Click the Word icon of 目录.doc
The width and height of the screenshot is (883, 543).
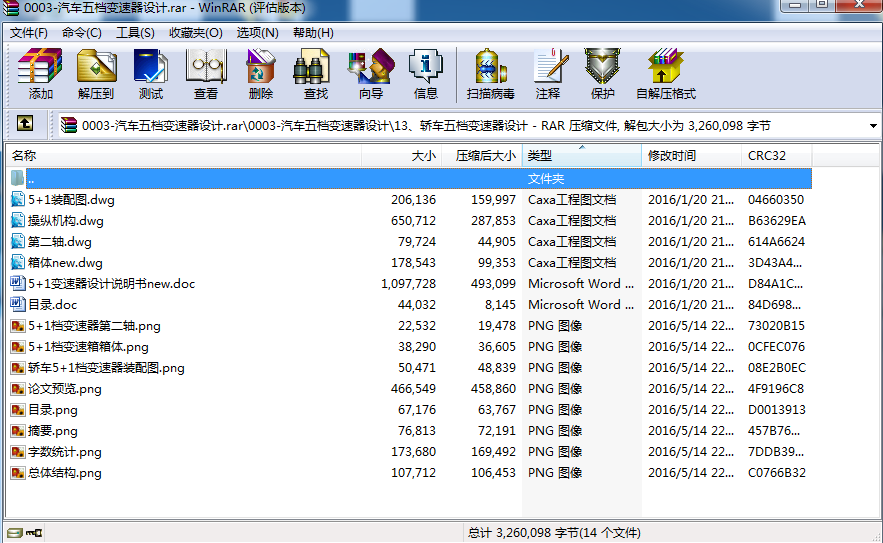[x=18, y=304]
